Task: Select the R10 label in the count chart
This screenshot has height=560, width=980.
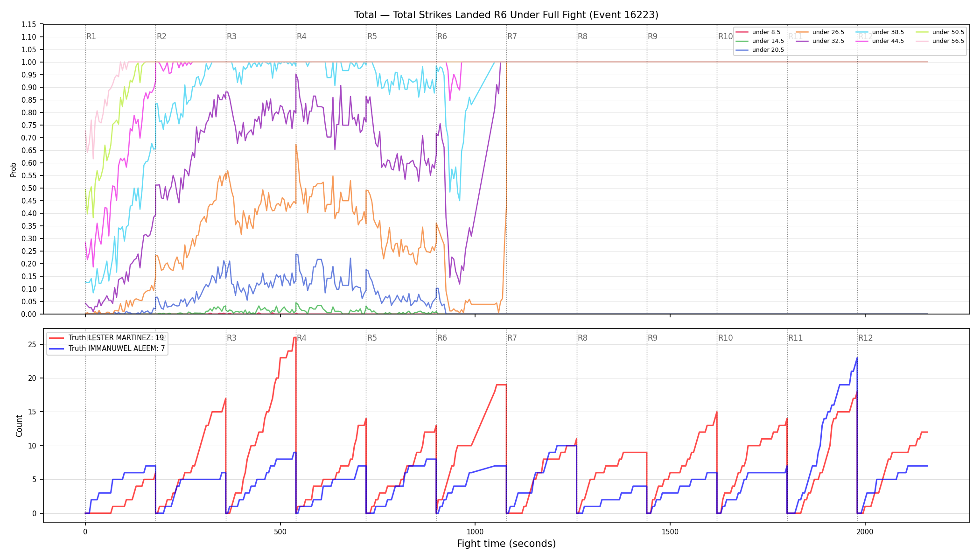Action: pyautogui.click(x=725, y=338)
